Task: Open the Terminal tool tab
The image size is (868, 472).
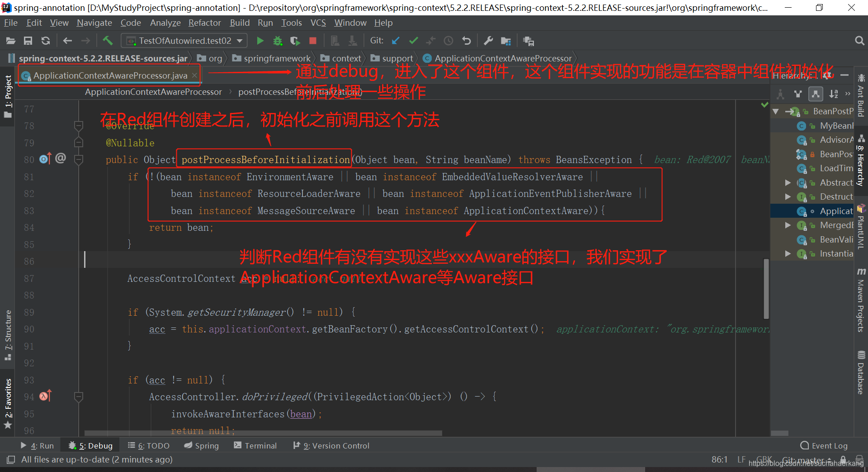Action: [x=255, y=446]
